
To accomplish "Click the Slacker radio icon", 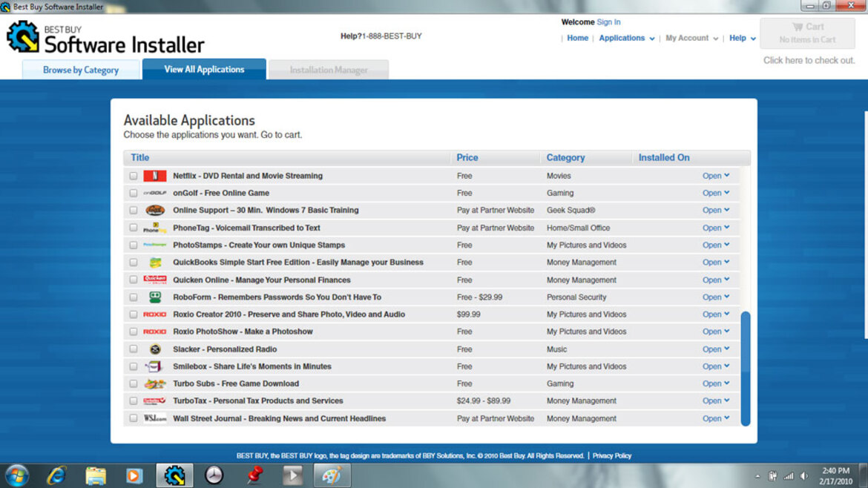I will click(155, 349).
